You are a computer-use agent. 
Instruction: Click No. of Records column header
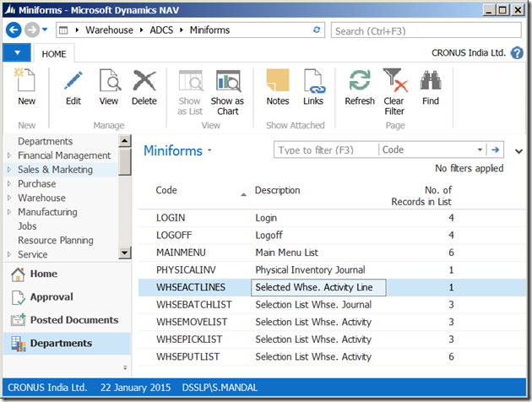pos(421,196)
